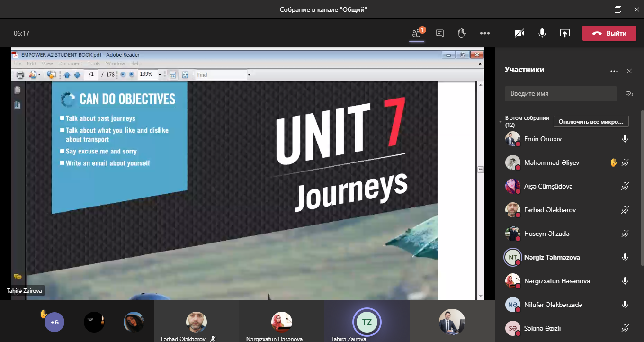Mute Emin Orucov's microphone

point(625,139)
